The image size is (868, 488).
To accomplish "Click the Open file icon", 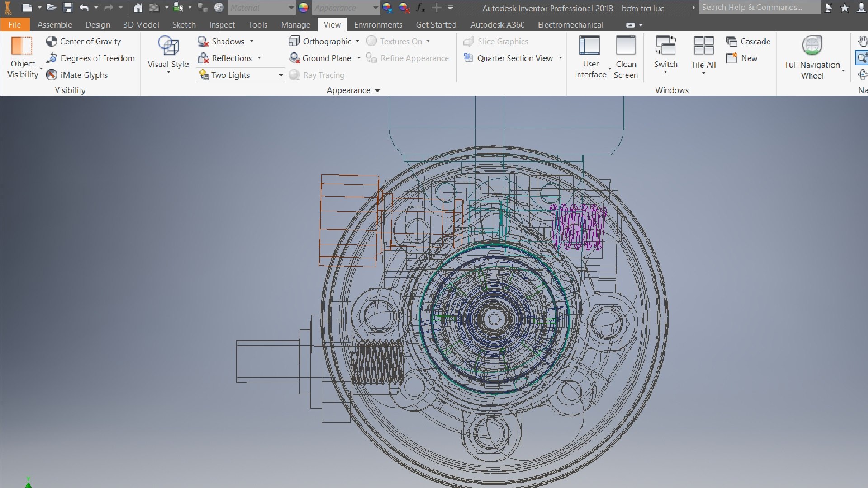I will pyautogui.click(x=52, y=7).
